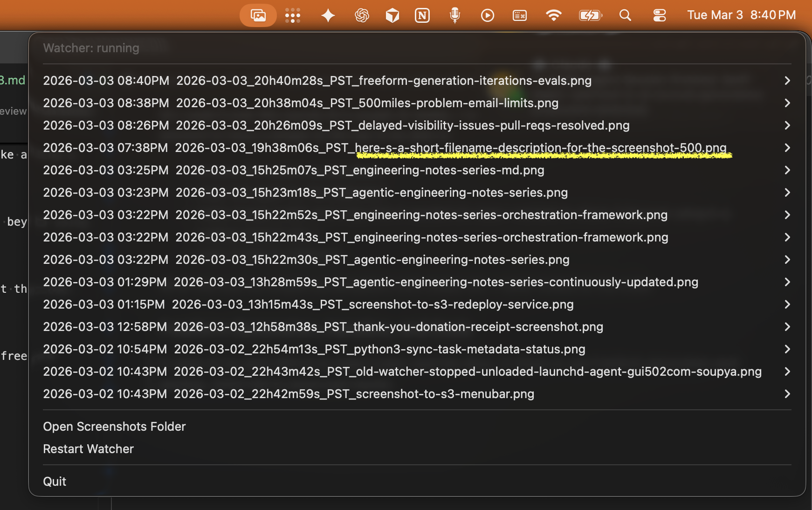
Task: Click the sparkle AI menu bar icon
Action: point(328,15)
